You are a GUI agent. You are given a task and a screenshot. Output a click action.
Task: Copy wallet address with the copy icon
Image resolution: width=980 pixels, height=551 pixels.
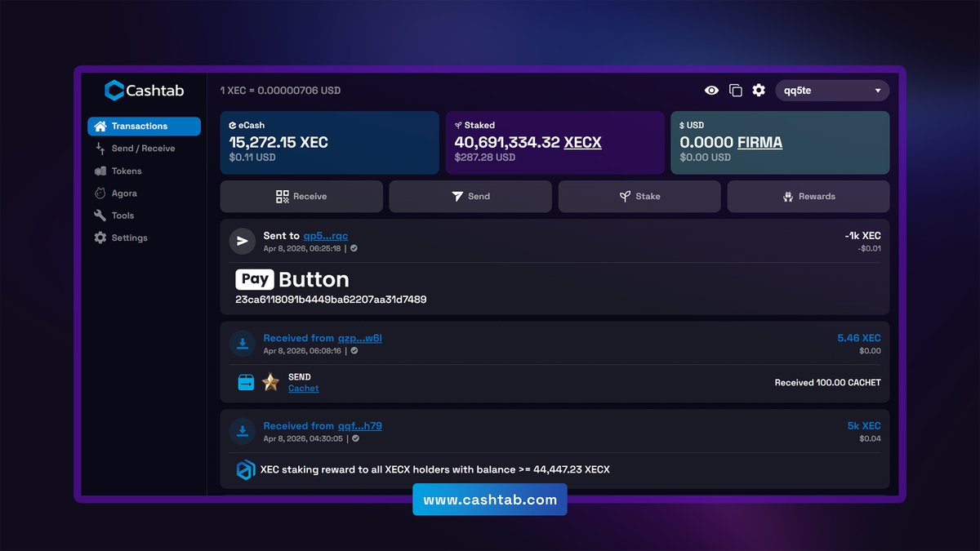point(735,91)
